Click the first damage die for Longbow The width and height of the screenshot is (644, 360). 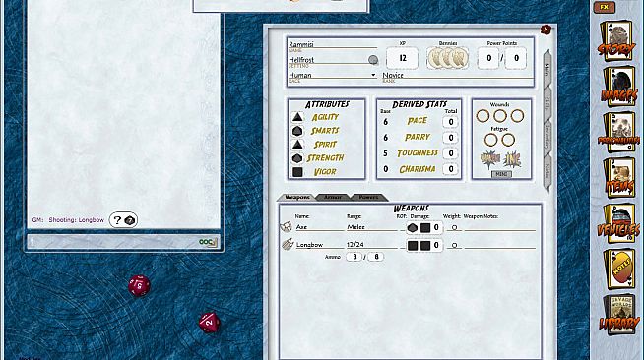pyautogui.click(x=413, y=245)
